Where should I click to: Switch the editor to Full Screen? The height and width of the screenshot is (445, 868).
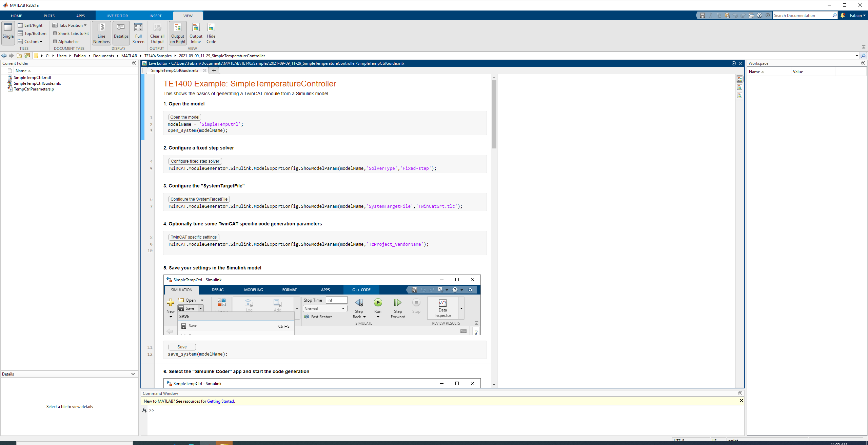click(x=138, y=33)
